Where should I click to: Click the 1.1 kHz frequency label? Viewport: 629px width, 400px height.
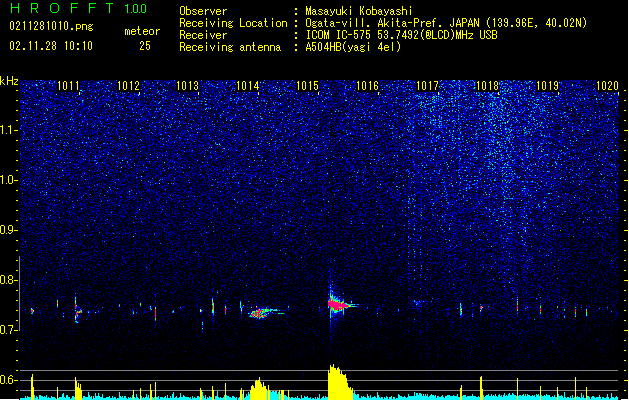click(x=9, y=130)
